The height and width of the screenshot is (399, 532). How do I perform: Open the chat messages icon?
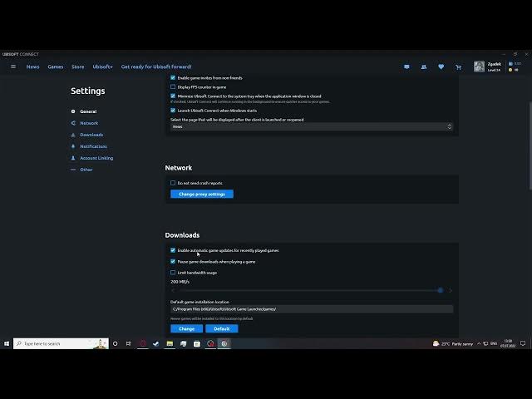pos(406,66)
